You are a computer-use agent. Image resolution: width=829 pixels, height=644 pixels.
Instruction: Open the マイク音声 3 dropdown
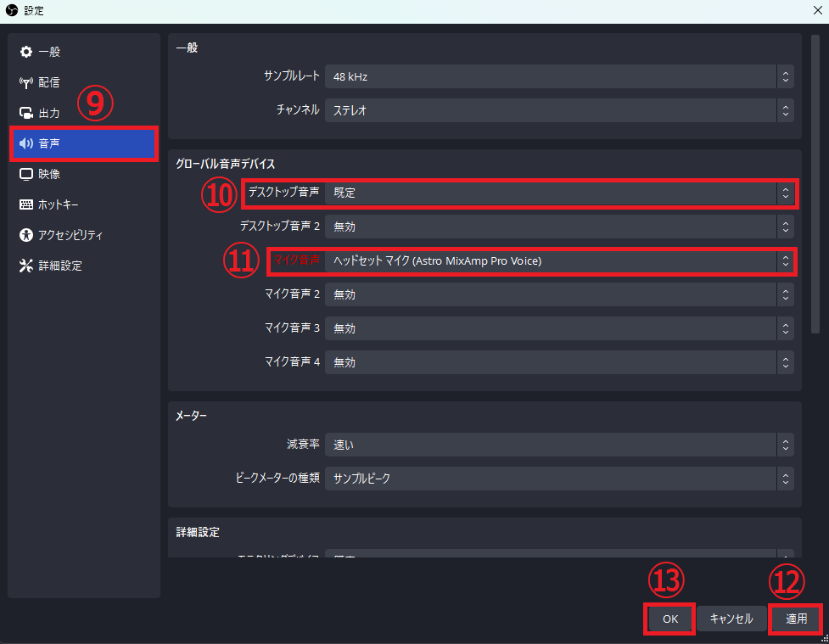pyautogui.click(x=559, y=328)
